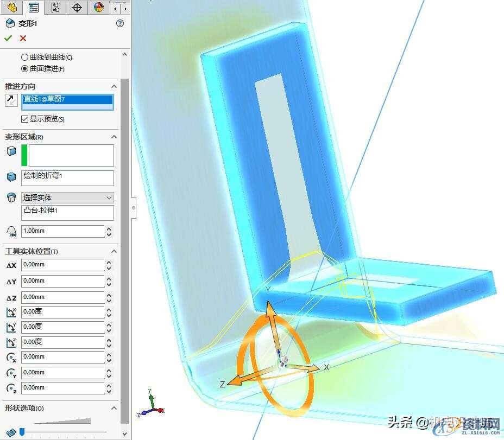
Task: Collapse the 推进方向 section
Action: 114,86
